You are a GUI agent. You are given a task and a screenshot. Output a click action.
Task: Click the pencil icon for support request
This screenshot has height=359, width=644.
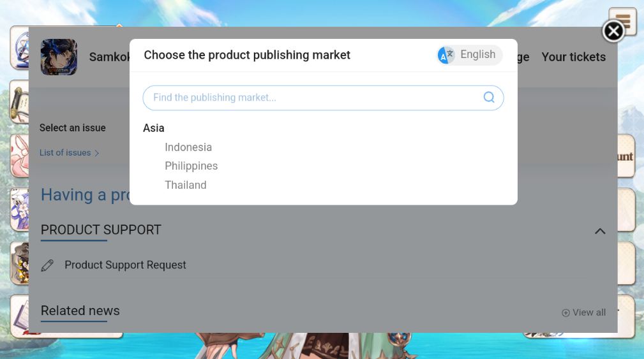pos(47,265)
